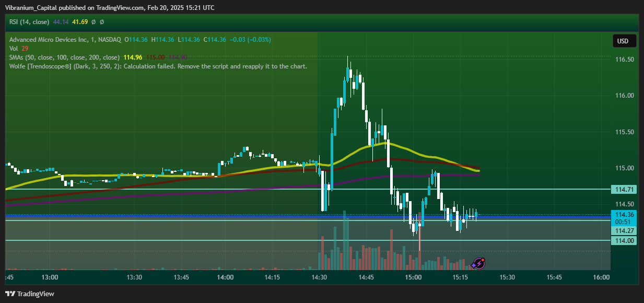Image resolution: width=644 pixels, height=303 pixels.
Task: Select the Advanced Micro Devices Inc symbol title
Action: [65, 40]
